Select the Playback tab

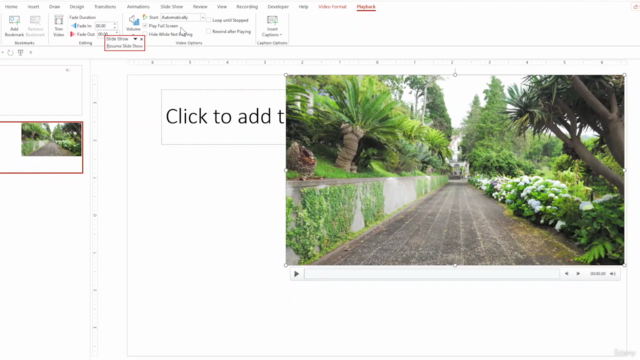pyautogui.click(x=366, y=7)
